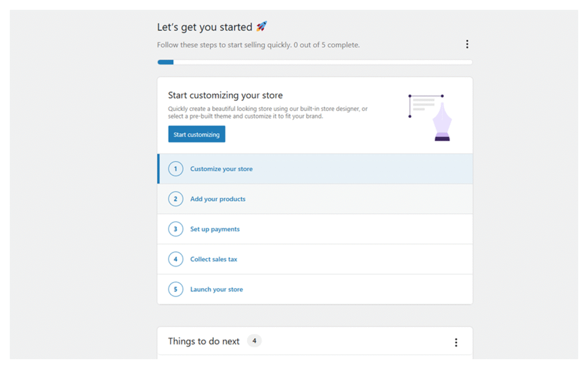
Task: Click the 'Things to do next' heading
Action: tap(203, 341)
